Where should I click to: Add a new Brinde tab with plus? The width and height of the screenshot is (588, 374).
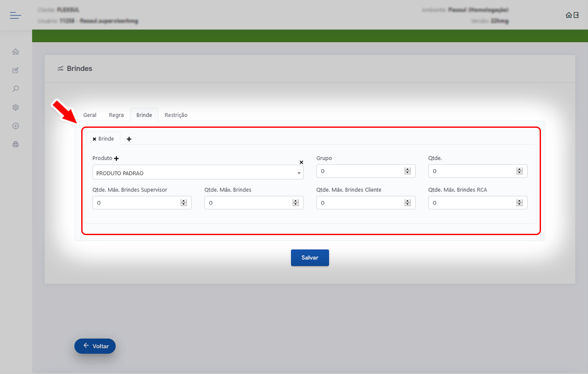click(x=129, y=139)
